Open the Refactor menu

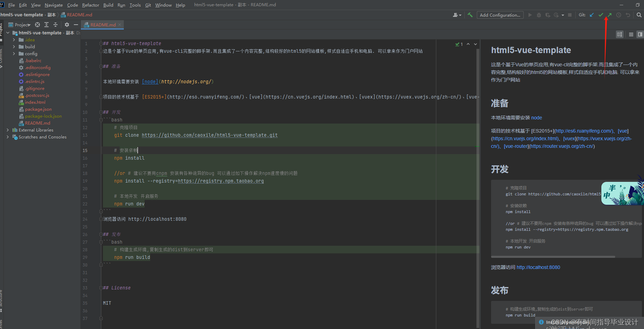point(91,5)
